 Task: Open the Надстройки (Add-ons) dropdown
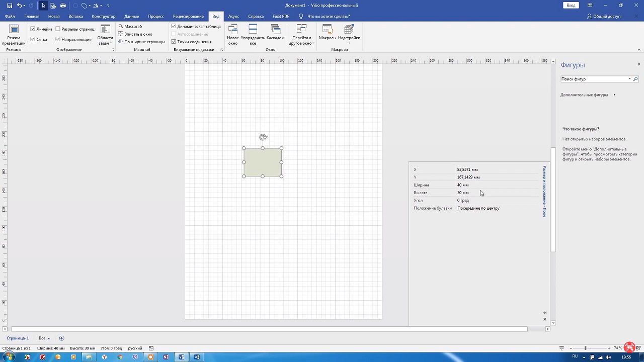click(349, 35)
